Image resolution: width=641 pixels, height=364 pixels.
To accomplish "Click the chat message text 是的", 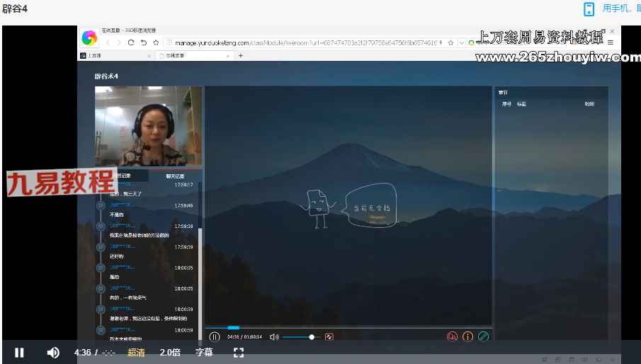I will (114, 277).
